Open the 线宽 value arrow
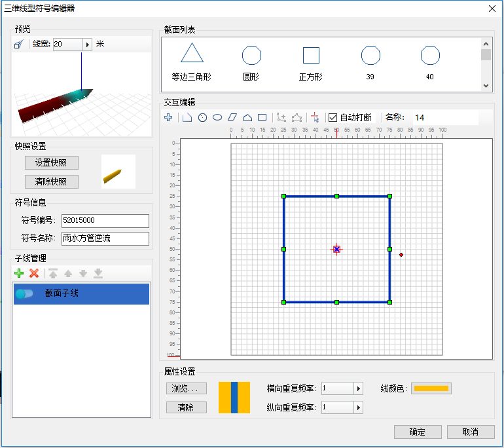504x448 pixels. pyautogui.click(x=88, y=45)
